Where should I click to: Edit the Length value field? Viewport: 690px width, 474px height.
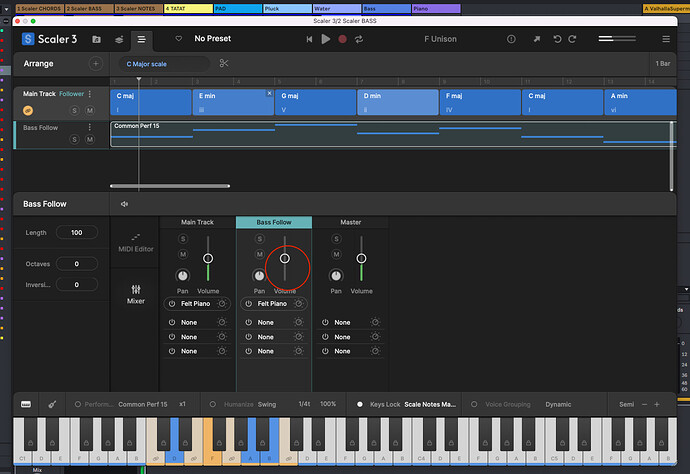pyautogui.click(x=77, y=232)
